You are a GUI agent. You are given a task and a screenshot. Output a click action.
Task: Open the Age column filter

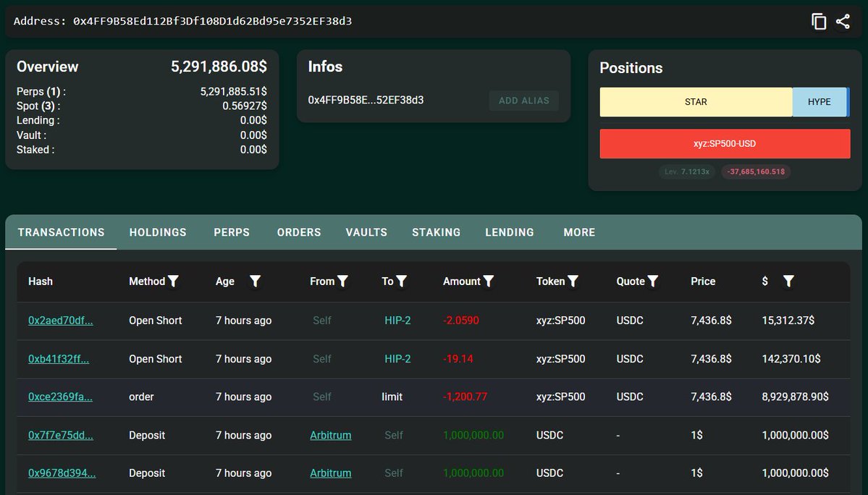[255, 282]
